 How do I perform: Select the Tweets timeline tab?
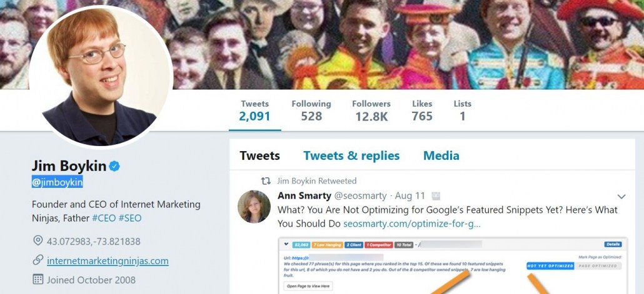pos(259,156)
